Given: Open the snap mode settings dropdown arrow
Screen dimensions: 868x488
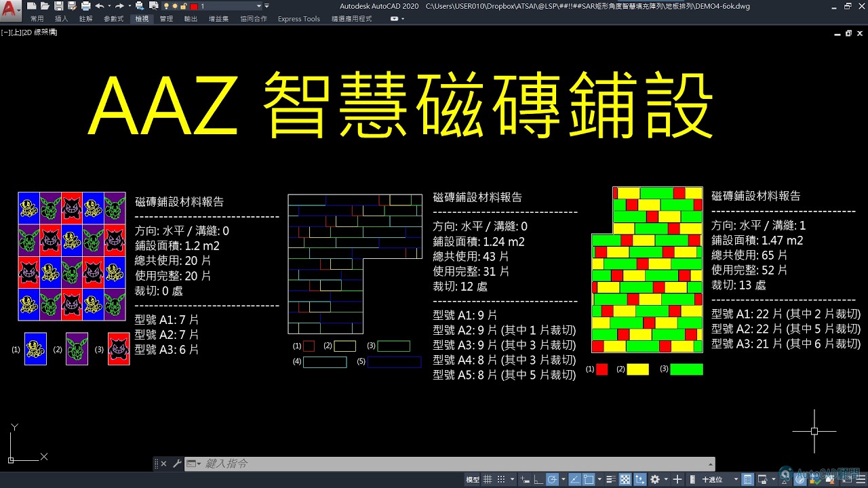Looking at the screenshot, I should pos(512,479).
